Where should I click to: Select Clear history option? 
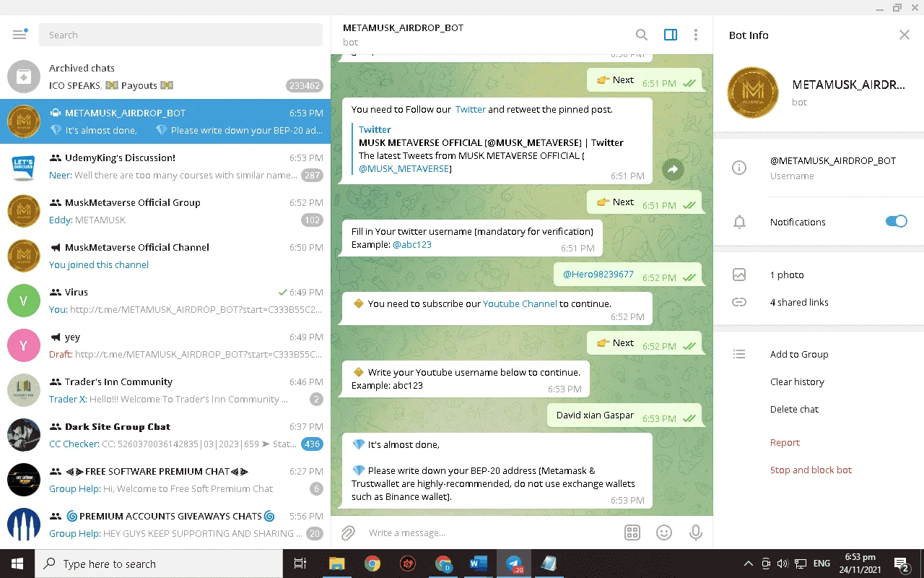click(x=797, y=381)
